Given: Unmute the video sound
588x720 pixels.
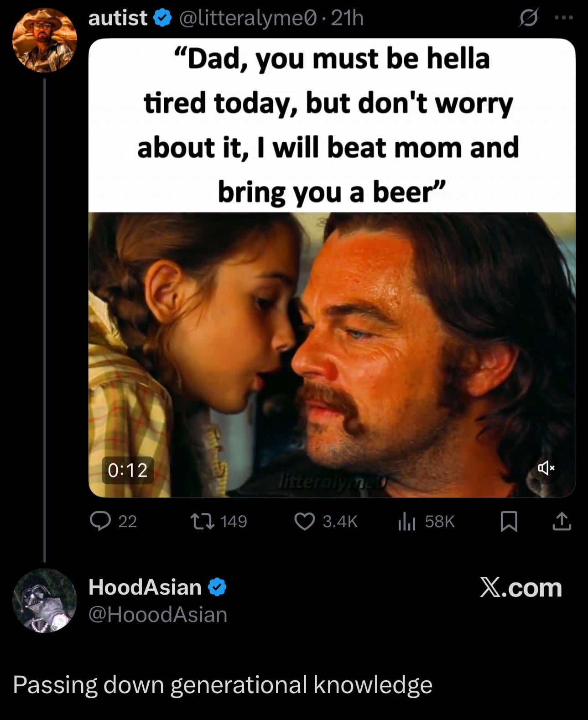Looking at the screenshot, I should coord(546,468).
